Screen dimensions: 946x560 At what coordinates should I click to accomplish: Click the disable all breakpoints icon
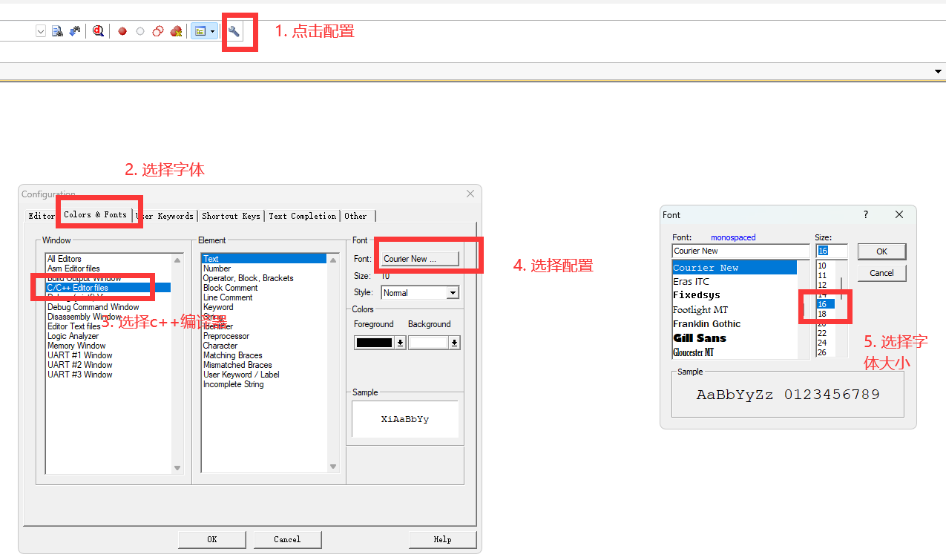point(158,31)
